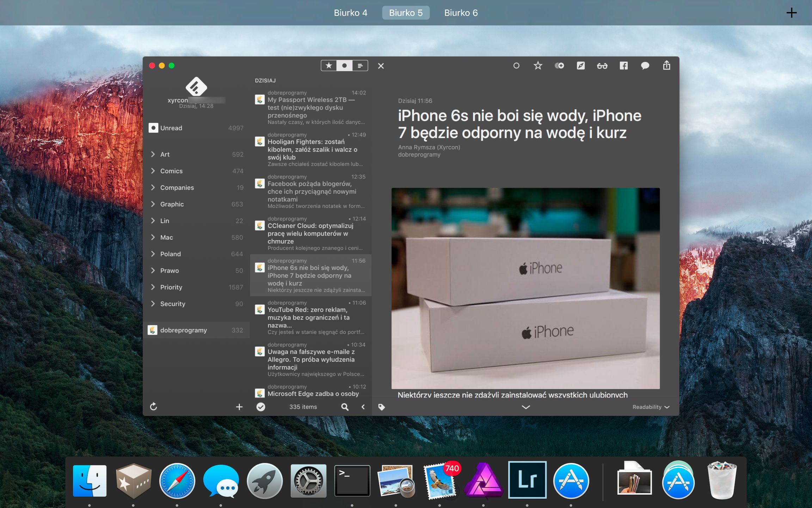
Task: Switch to Biurko 4 desktop
Action: point(350,13)
